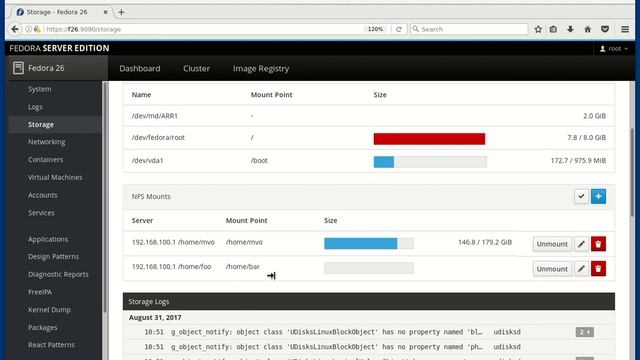Open the /dev/vda1 filesystem row
The width and height of the screenshot is (640, 360).
pyautogui.click(x=369, y=161)
